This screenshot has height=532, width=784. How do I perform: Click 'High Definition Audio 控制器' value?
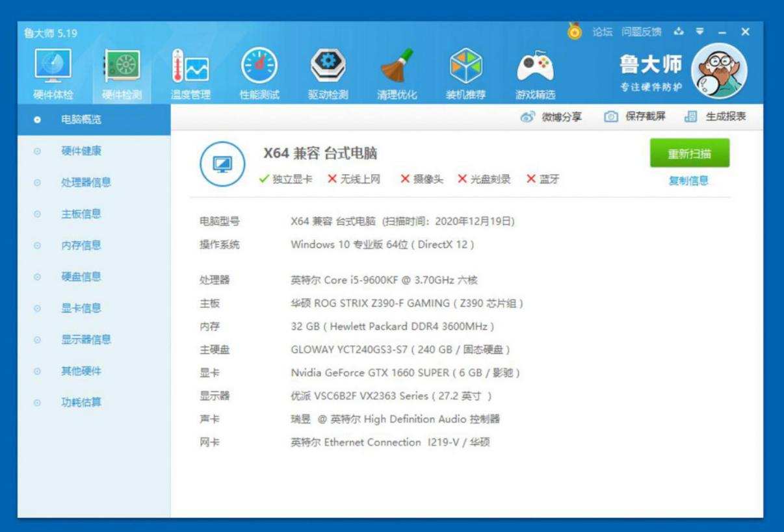395,419
